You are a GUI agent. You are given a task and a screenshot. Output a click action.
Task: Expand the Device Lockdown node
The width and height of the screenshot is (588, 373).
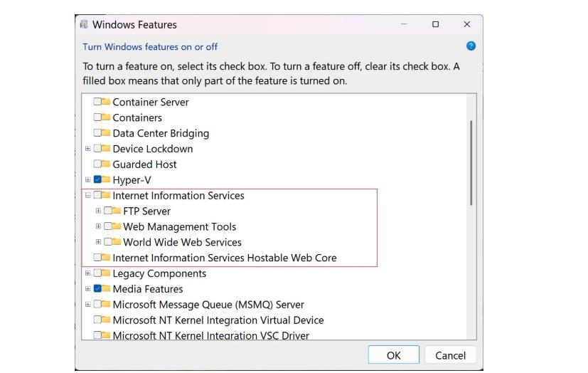87,149
